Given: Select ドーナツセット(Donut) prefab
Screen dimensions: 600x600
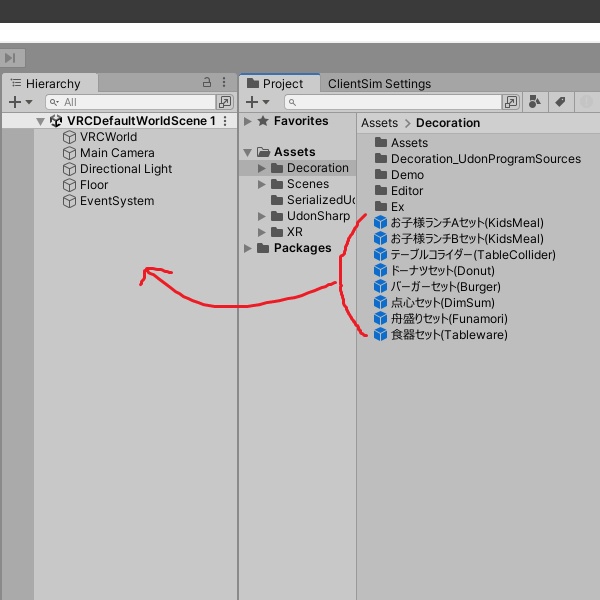Looking at the screenshot, I should [434, 271].
